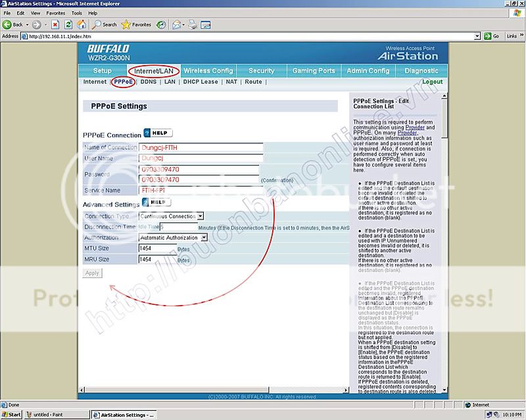526x420 pixels.
Task: Open the File menu
Action: [x=7, y=13]
